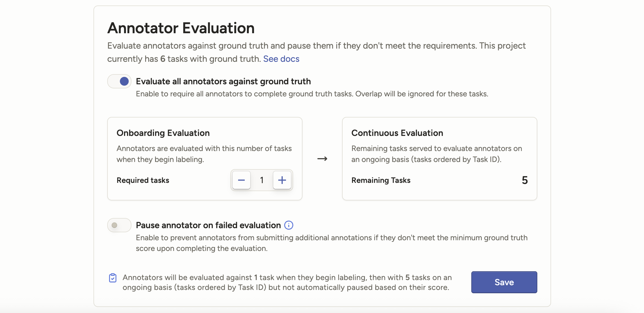Click the Onboarding Evaluation description text
Image resolution: width=644 pixels, height=313 pixels.
pyautogui.click(x=204, y=154)
